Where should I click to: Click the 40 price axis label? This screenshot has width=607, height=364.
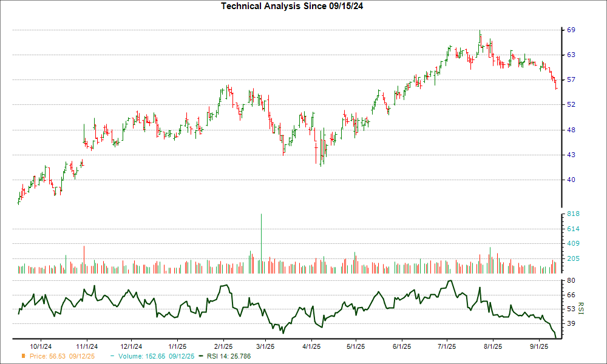(x=571, y=180)
